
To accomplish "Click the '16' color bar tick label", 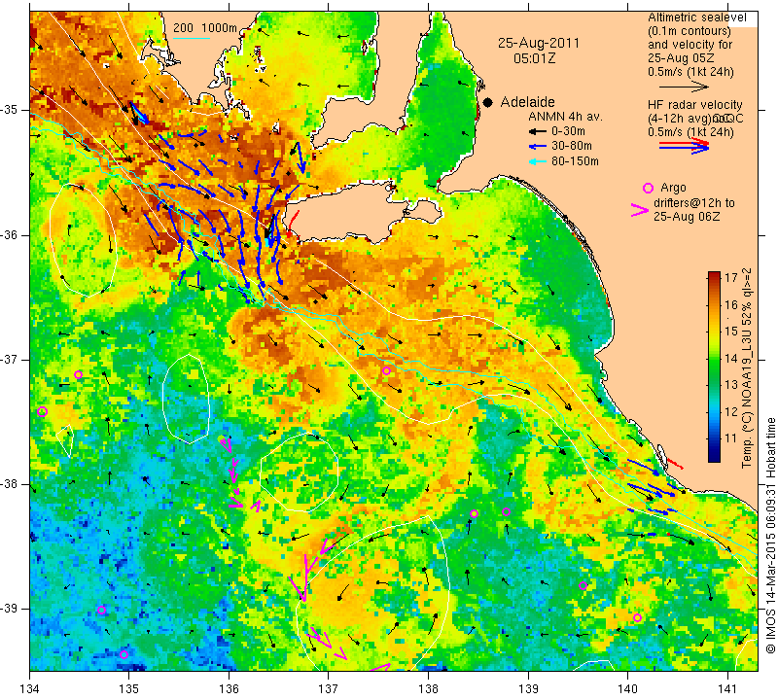I will coord(731,304).
